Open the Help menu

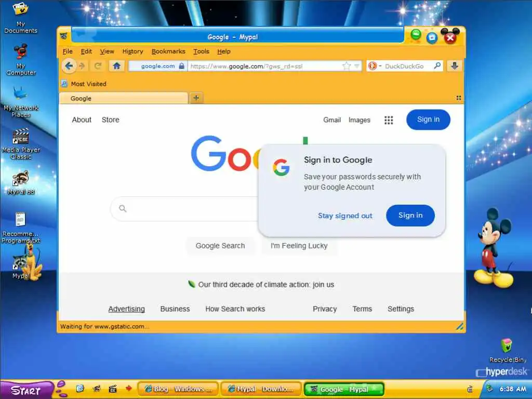(224, 51)
